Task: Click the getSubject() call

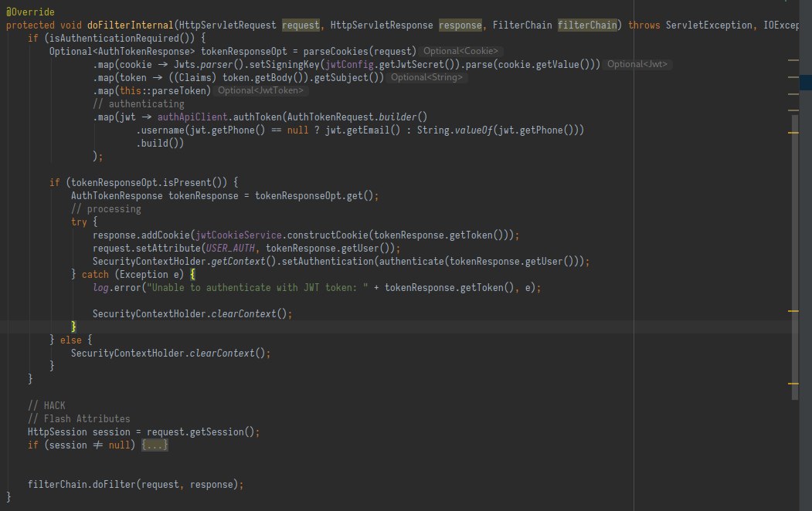Action: pos(346,78)
